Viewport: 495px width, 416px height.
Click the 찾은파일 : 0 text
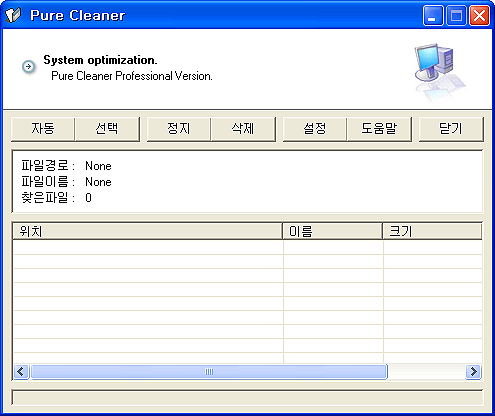tap(56, 198)
